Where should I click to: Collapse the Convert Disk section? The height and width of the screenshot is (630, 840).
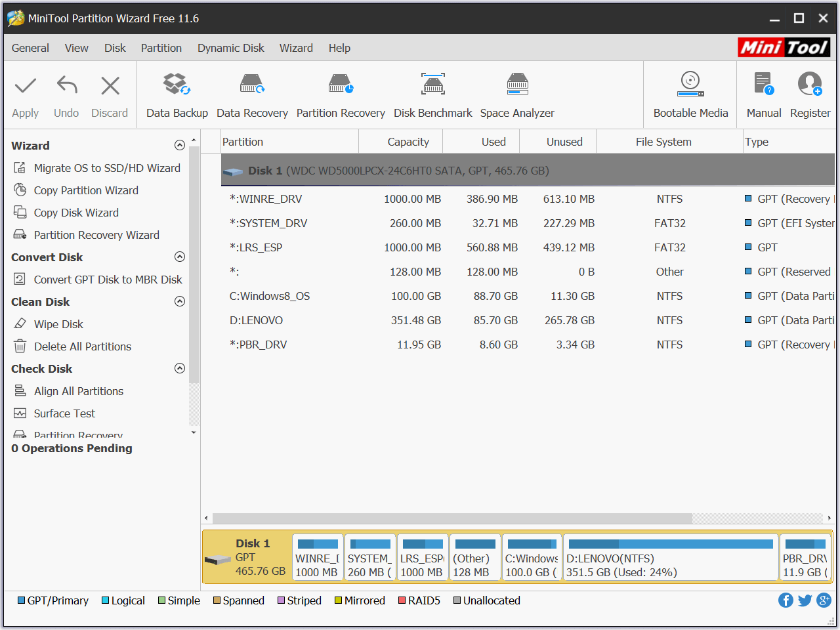180,257
